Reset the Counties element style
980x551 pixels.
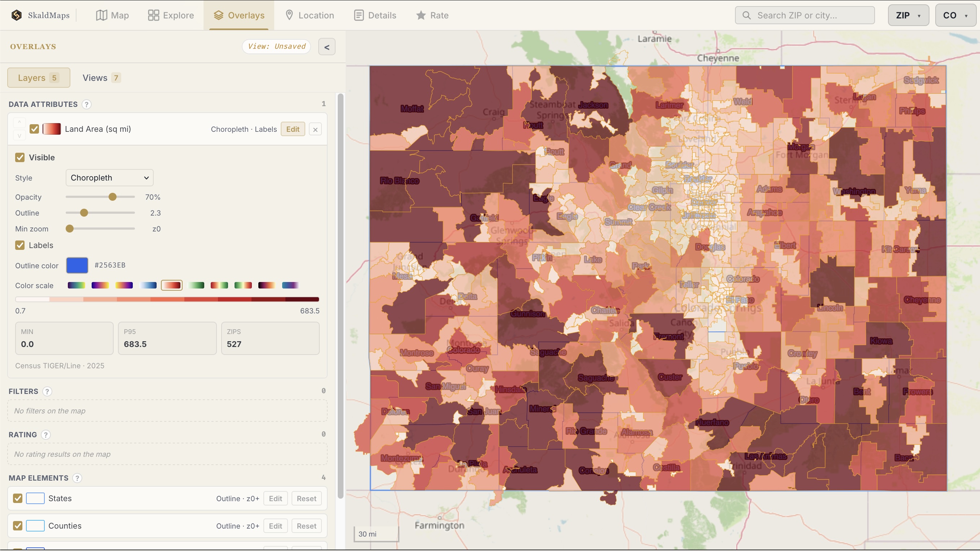click(307, 526)
